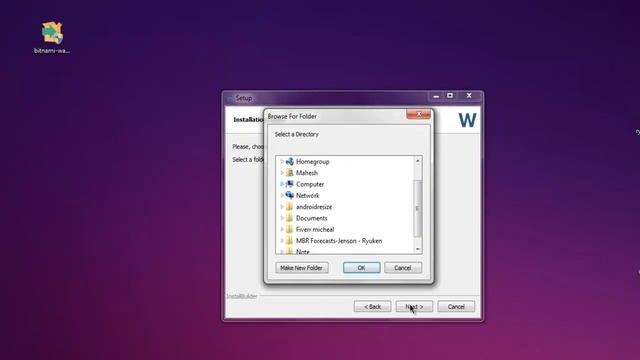The width and height of the screenshot is (640, 360).
Task: Go to previous step with Back button
Action: tap(372, 307)
